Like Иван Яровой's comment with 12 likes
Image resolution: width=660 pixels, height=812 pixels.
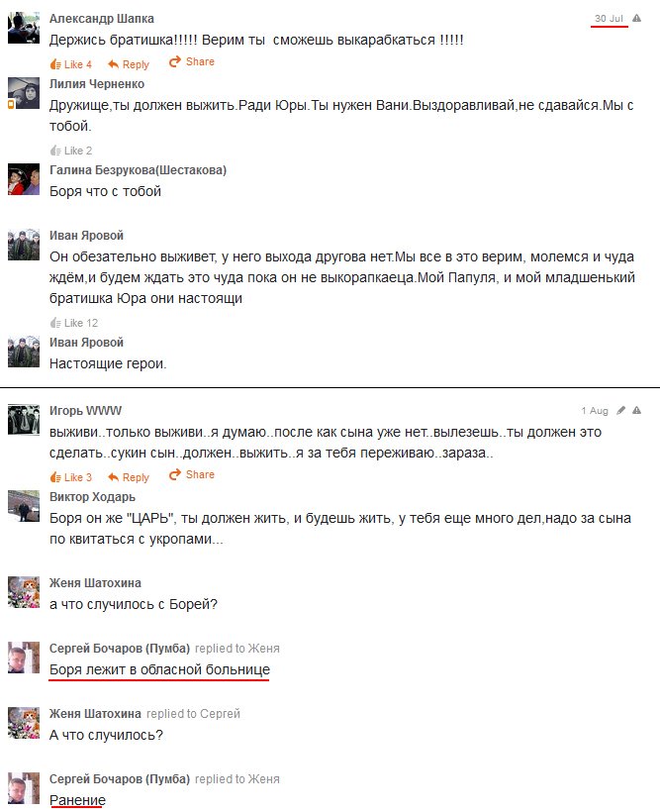[x=74, y=323]
